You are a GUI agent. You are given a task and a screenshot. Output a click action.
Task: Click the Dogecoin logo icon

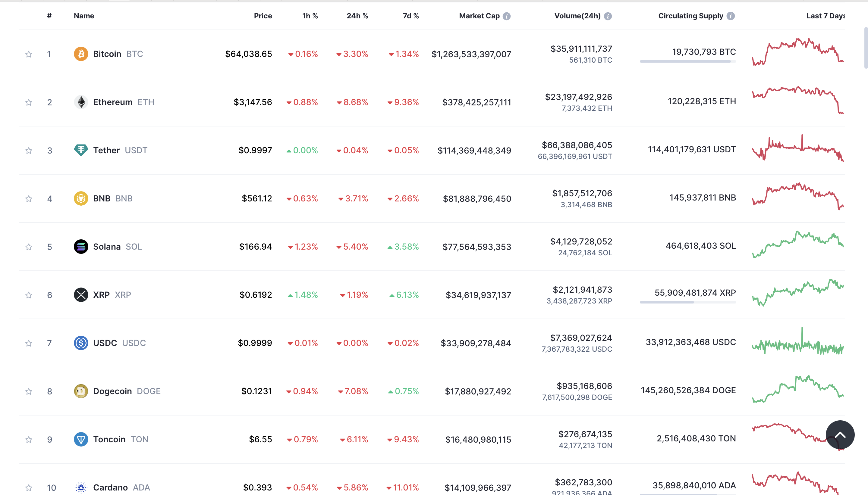pyautogui.click(x=81, y=391)
